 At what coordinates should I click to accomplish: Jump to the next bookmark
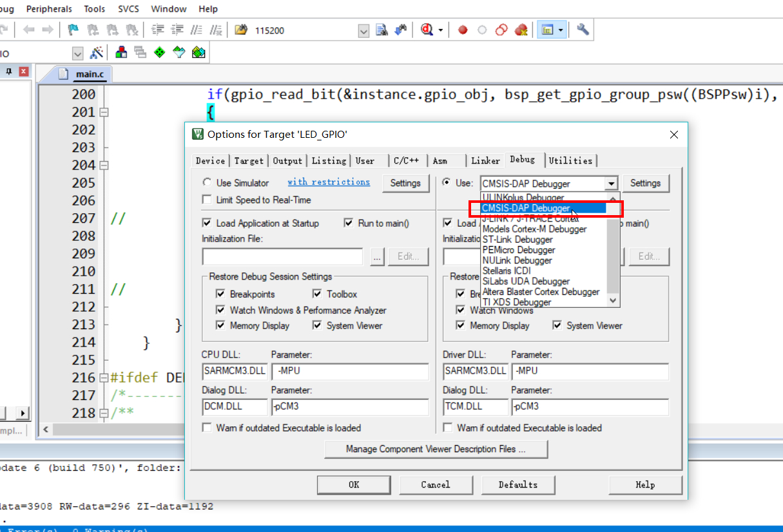pyautogui.click(x=112, y=30)
